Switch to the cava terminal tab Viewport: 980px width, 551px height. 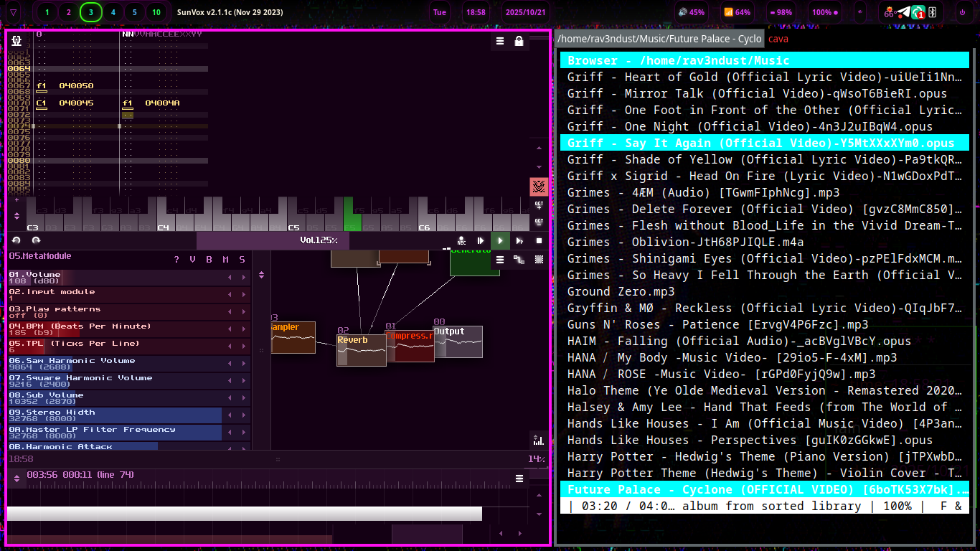[778, 39]
